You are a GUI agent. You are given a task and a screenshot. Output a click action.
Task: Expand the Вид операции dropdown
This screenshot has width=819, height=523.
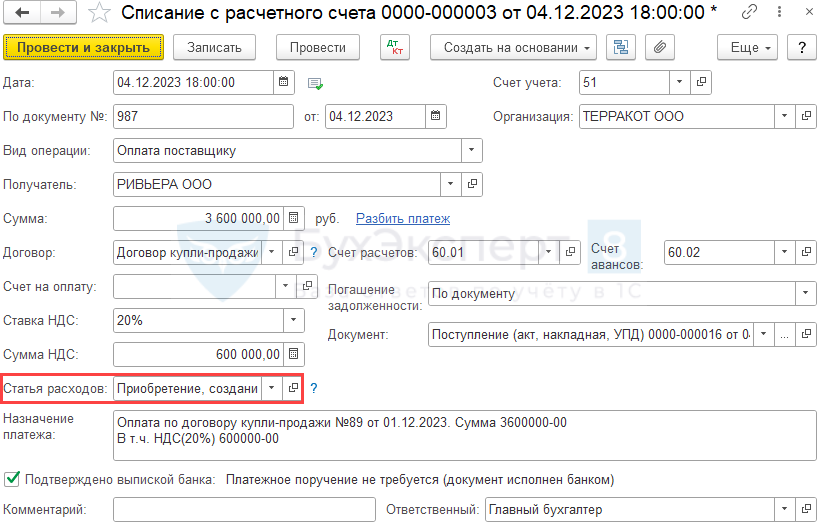tap(470, 151)
